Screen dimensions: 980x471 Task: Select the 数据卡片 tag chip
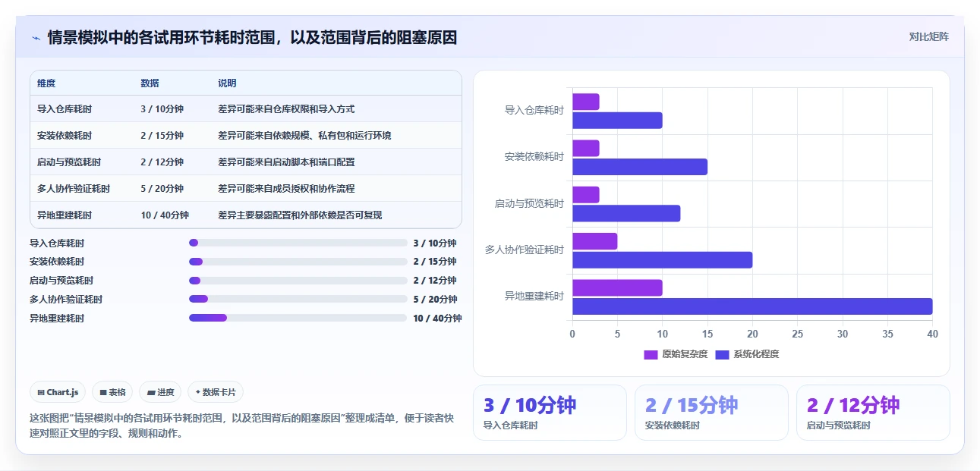coord(216,392)
